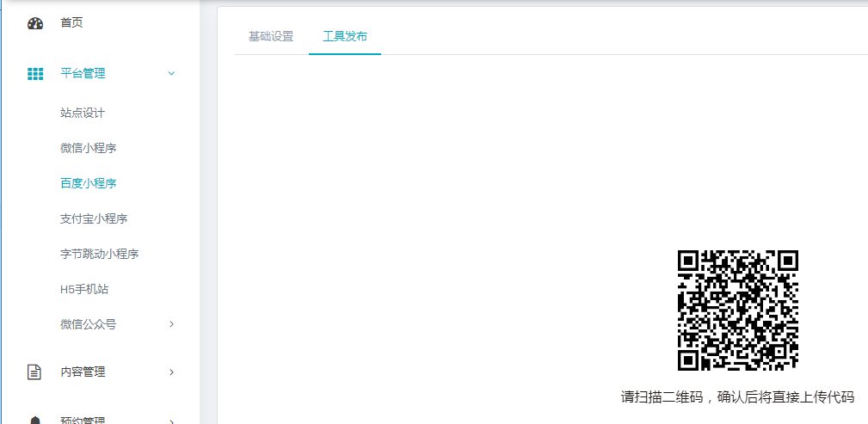Screen dimensions: 868x424
Task: Click the 首页 dashboard icon
Action: pos(35,23)
